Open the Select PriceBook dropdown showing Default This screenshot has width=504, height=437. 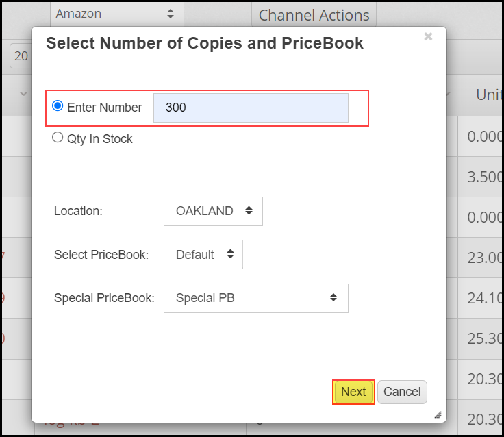203,254
